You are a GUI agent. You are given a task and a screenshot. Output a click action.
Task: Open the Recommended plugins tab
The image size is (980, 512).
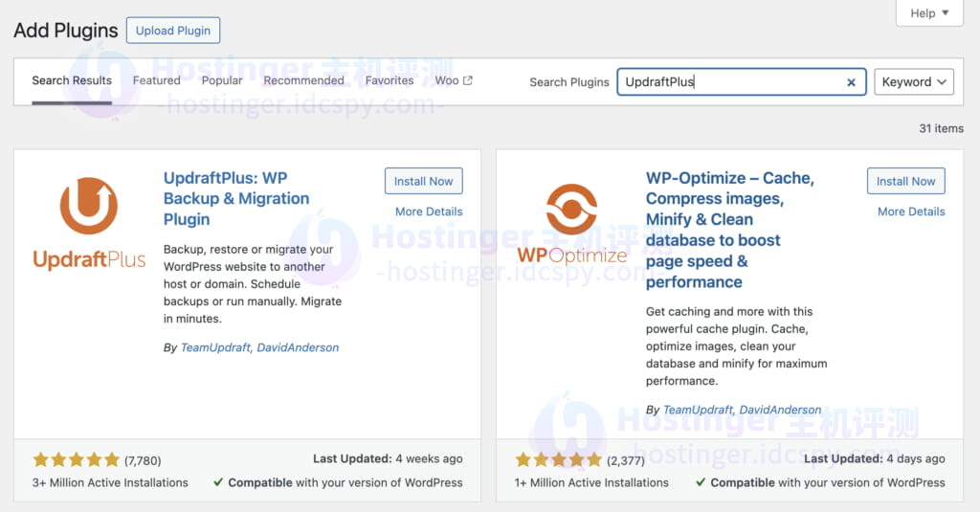(303, 81)
